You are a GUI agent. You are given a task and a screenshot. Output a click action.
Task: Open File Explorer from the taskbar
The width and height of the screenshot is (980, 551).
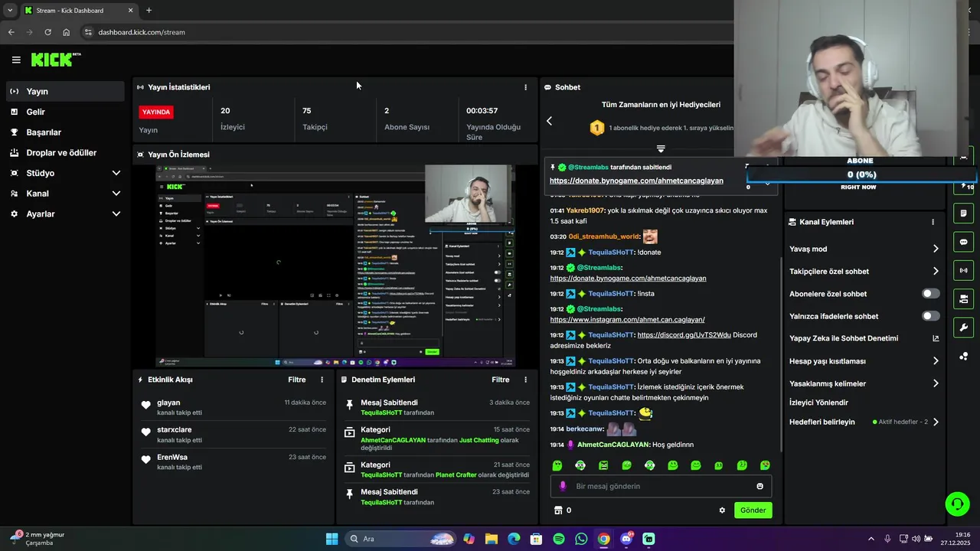pos(491,539)
